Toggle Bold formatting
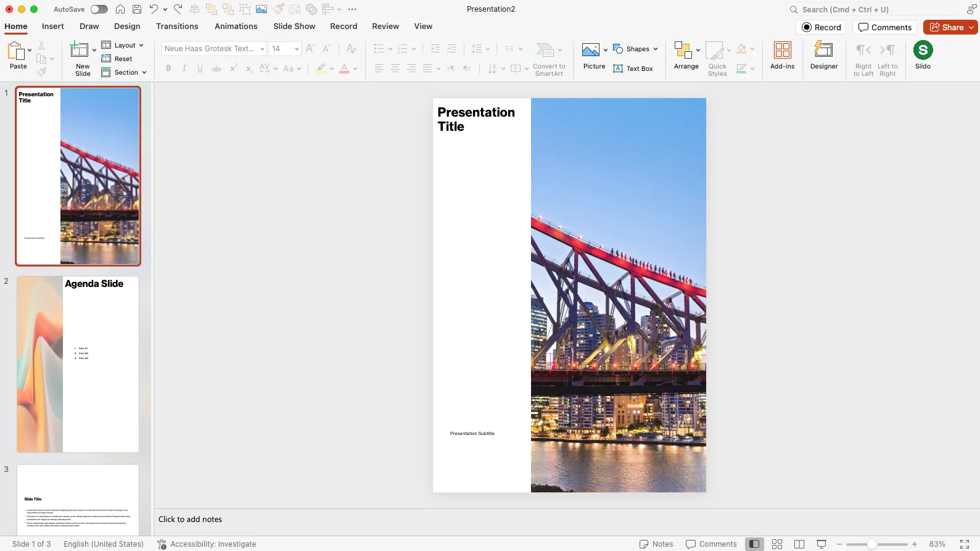This screenshot has height=551, width=980. 168,68
